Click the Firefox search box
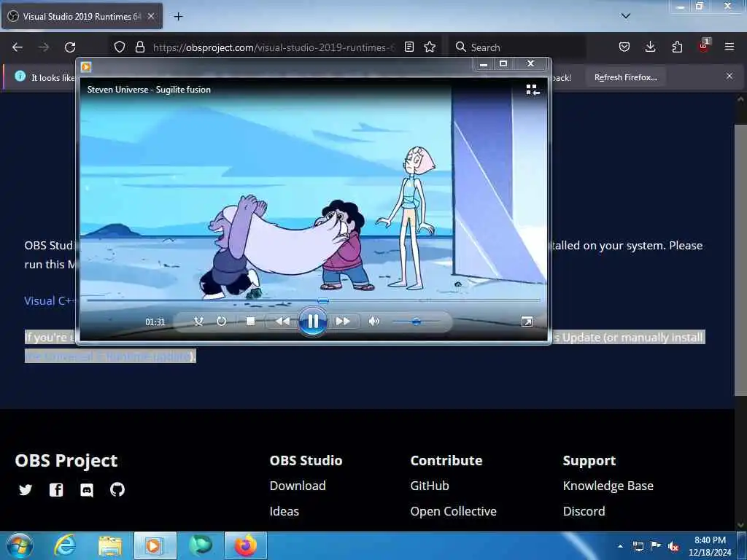The height and width of the screenshot is (560, 747). pyautogui.click(x=517, y=47)
